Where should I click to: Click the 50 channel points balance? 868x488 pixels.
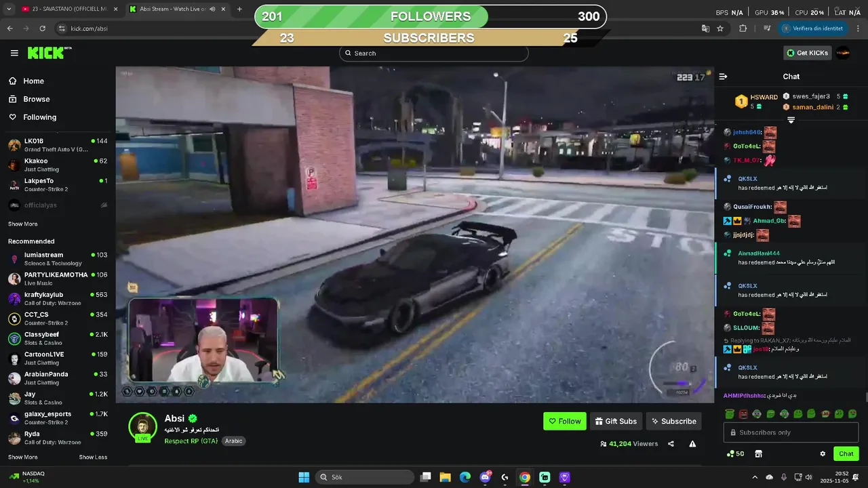coord(735,453)
